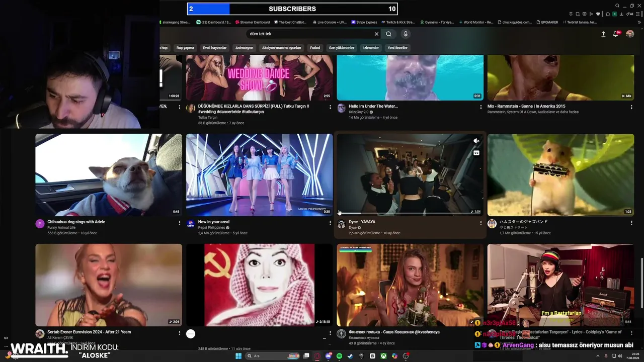The height and width of the screenshot is (362, 644).
Task: Open the more-options menu for Sertab Erener Eurovision 2024
Action: point(180,333)
